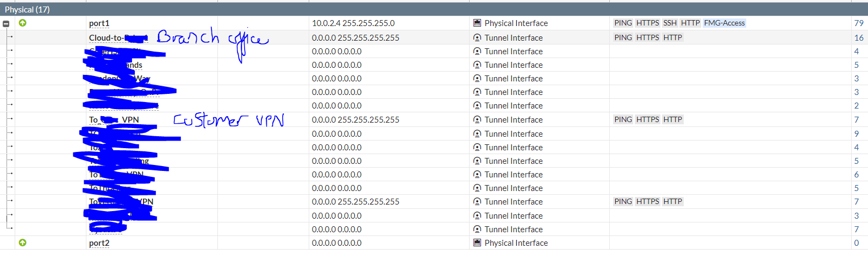Click Tunnel Interface icon in the 6-reference row
The height and width of the screenshot is (261, 868).
pyautogui.click(x=477, y=174)
